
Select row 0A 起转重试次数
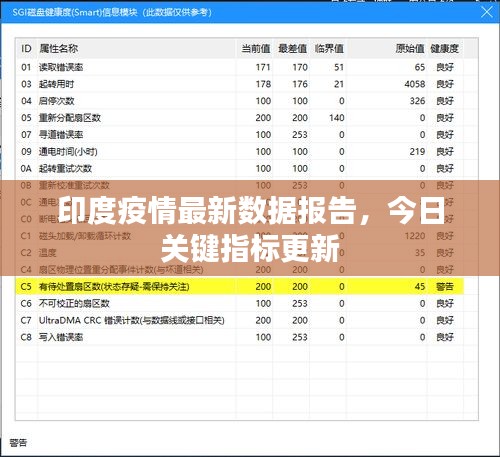point(240,168)
